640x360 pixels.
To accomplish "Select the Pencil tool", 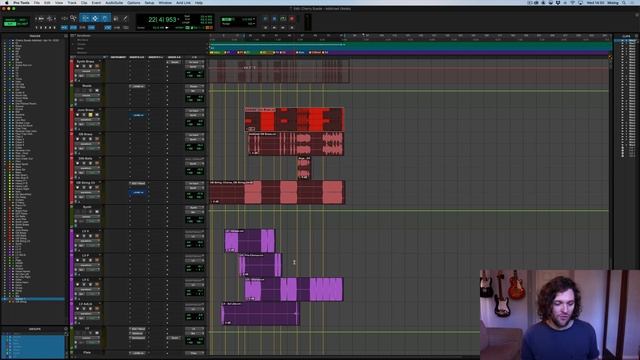I will [125, 18].
